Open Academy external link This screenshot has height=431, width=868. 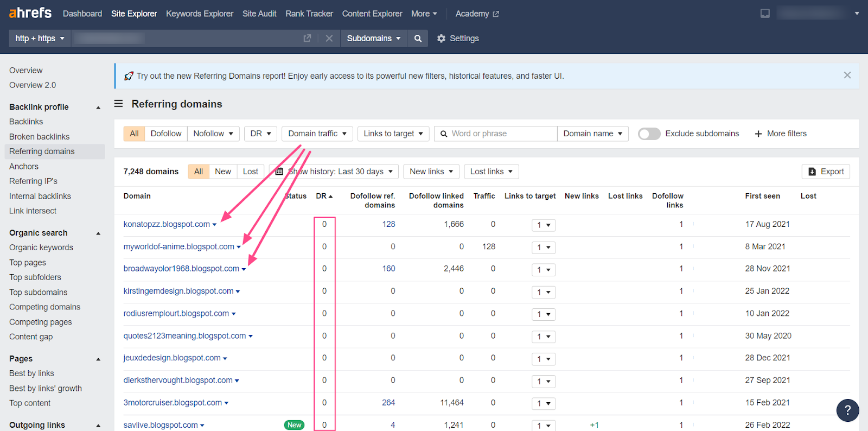click(477, 14)
